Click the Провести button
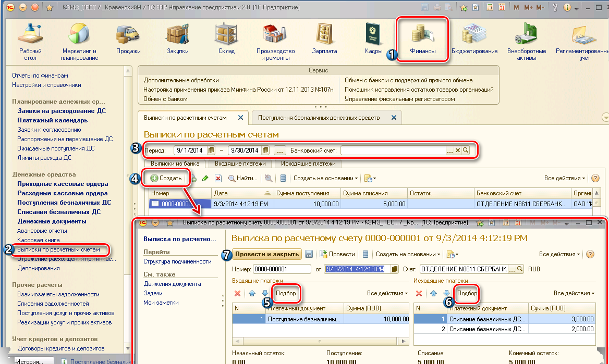609x364 pixels. [337, 254]
